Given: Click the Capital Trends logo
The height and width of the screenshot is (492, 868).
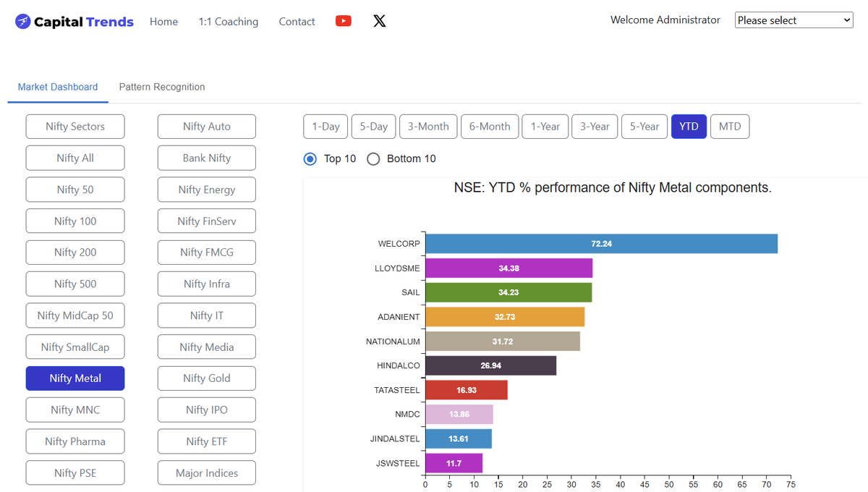Looking at the screenshot, I should pos(75,22).
